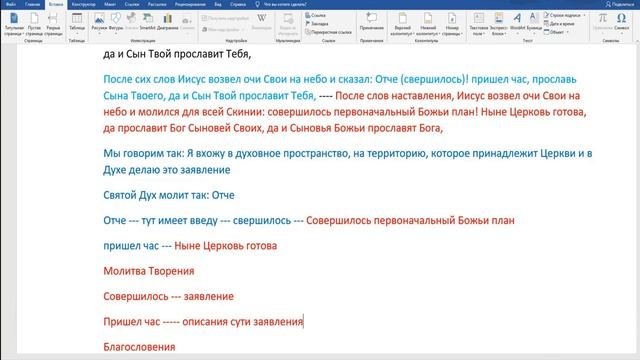
Task: Open Нижний колонтитул footer options
Action: click(428, 24)
